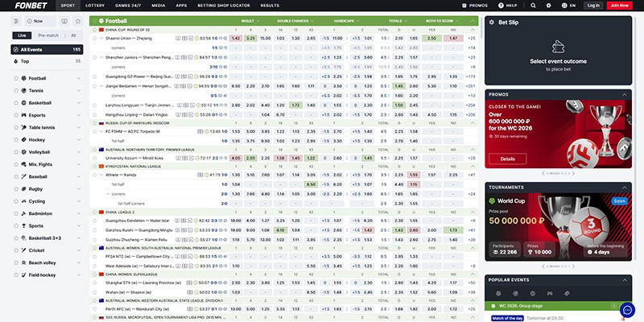Click the Details button on the promo banner

coord(508,159)
